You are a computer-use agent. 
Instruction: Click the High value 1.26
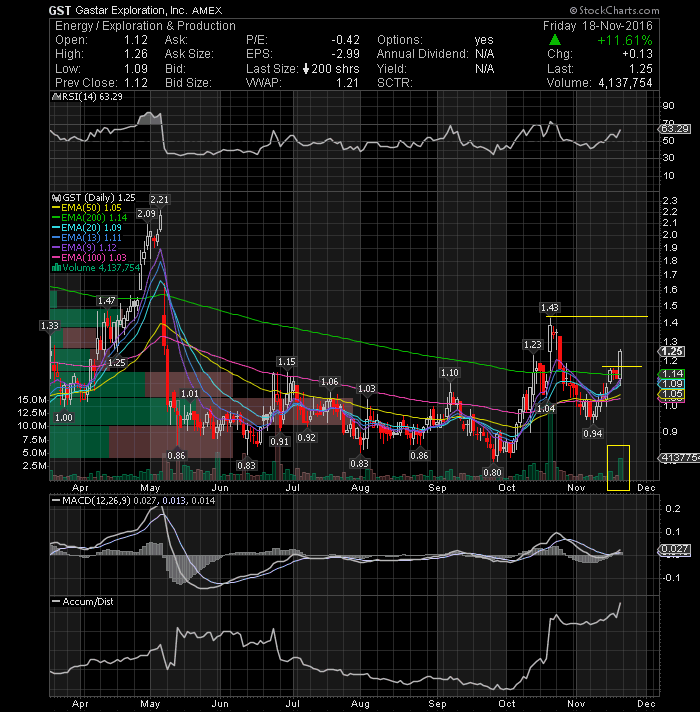[136, 54]
